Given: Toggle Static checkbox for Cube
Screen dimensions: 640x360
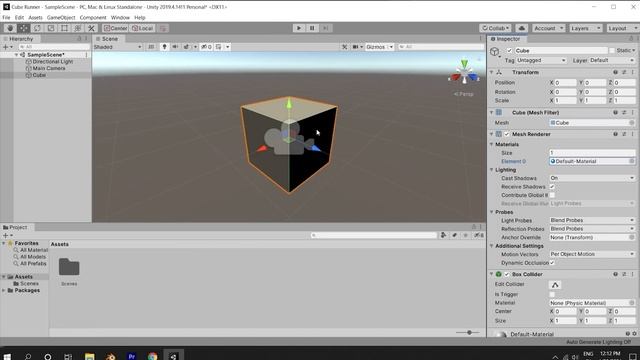Looking at the screenshot, I should pyautogui.click(x=611, y=51).
